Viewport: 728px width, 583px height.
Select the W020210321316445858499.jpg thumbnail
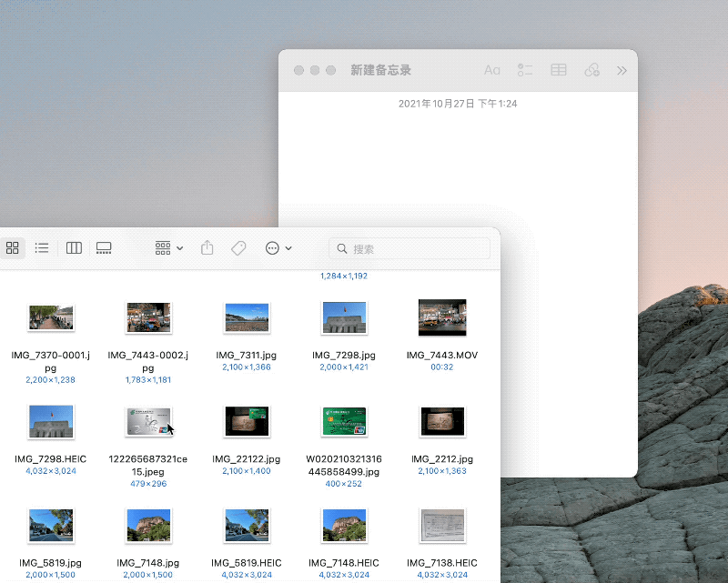click(x=345, y=421)
